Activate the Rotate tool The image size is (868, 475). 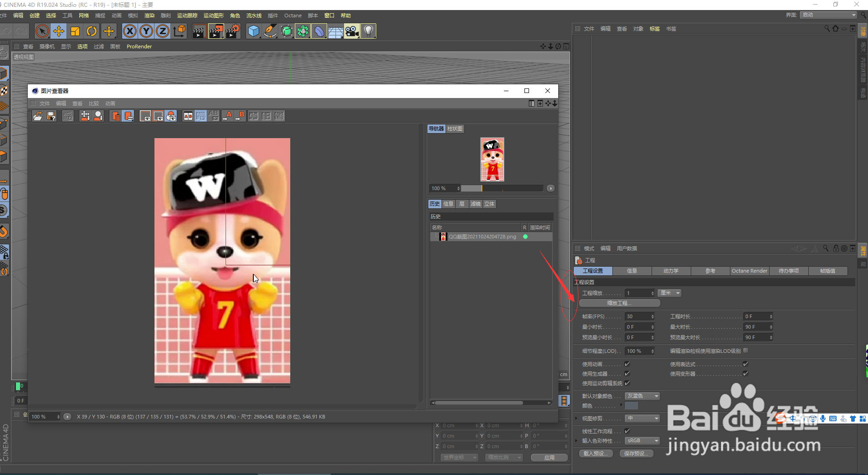coord(92,31)
